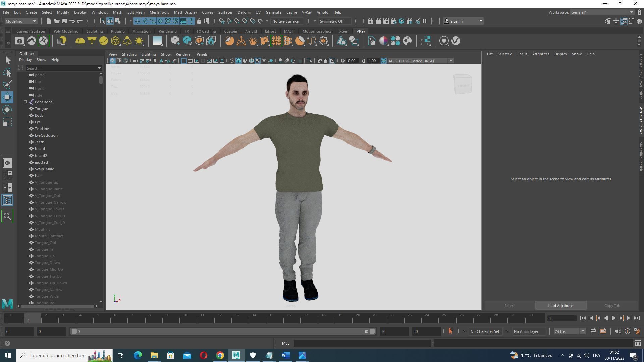Open the Mesh Tools menu
Viewport: 644px width, 362px height.
(x=159, y=12)
